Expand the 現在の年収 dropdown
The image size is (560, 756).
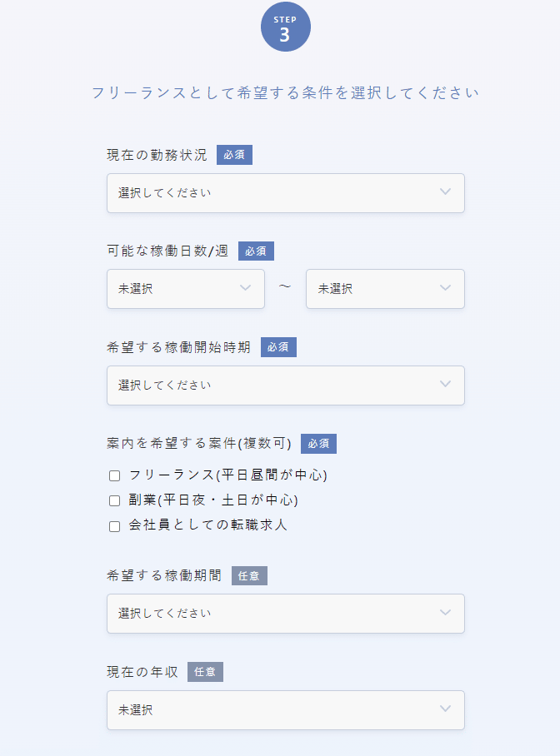point(275,710)
